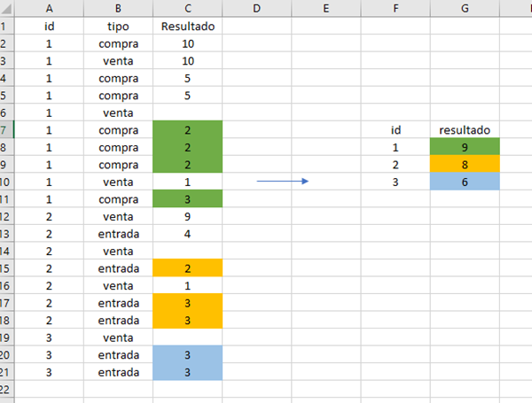Click the orange cell showing 8
532x403 pixels.
tap(465, 164)
